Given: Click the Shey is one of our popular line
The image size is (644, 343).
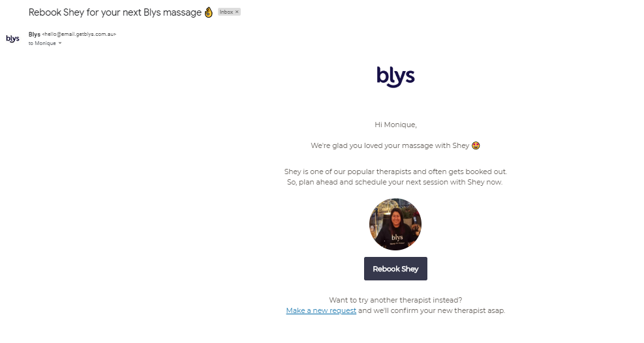Looking at the screenshot, I should click(x=395, y=171).
